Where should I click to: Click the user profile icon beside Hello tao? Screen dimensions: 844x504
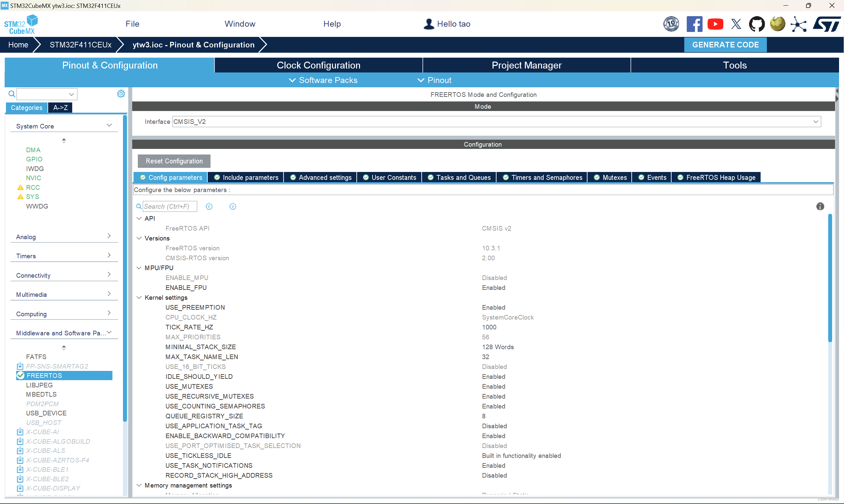429,24
